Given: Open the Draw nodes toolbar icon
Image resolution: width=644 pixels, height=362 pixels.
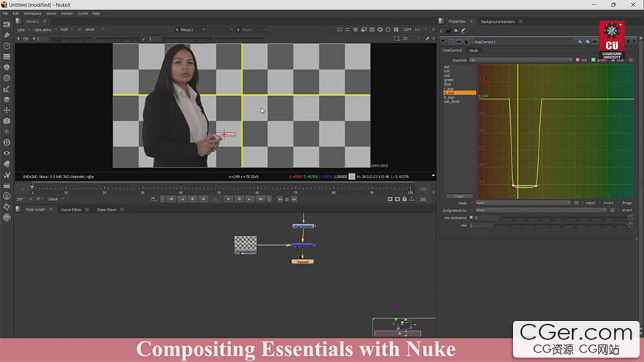Looking at the screenshot, I should [x=7, y=35].
